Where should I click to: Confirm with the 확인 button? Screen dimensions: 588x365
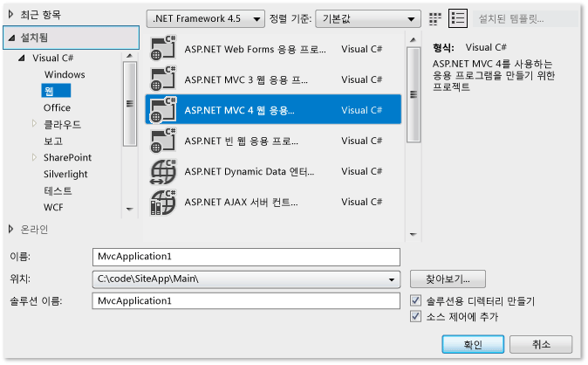tap(473, 344)
